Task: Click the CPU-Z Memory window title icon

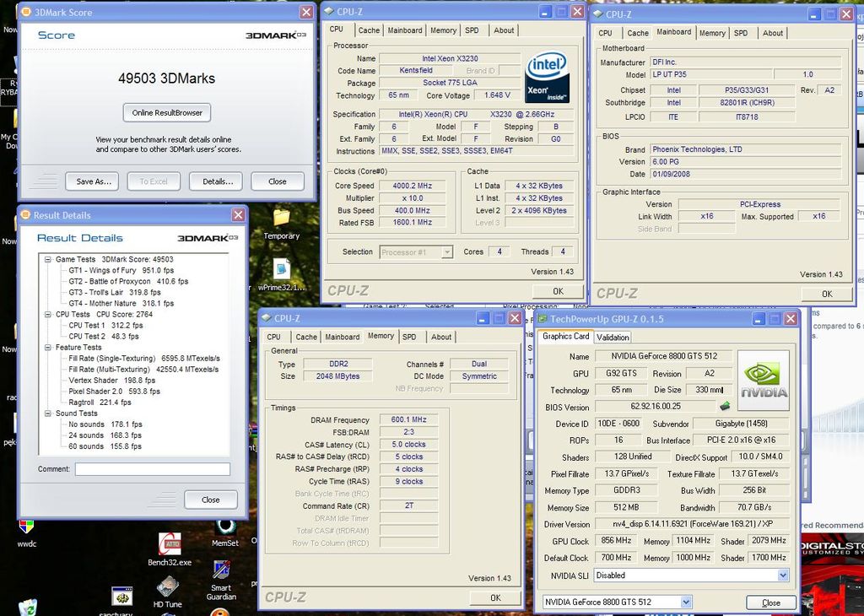Action: pos(266,318)
